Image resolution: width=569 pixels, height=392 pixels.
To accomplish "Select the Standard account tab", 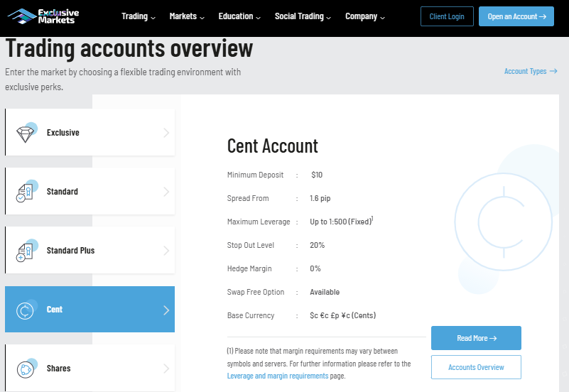I will tap(90, 191).
